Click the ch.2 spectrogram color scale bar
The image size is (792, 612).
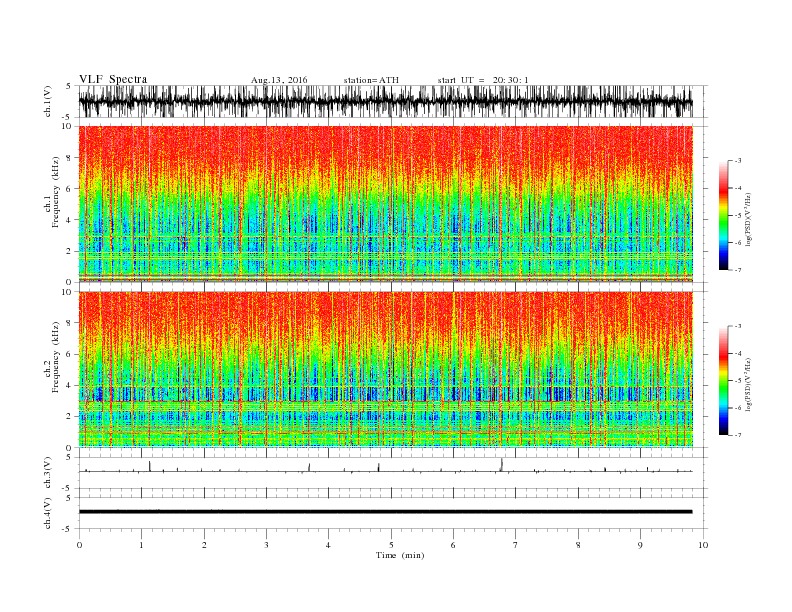[724, 380]
